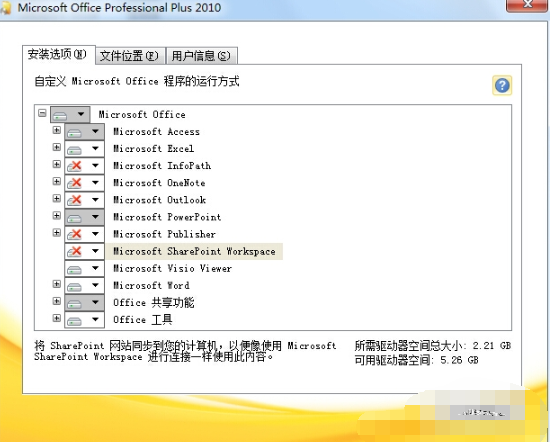Image resolution: width=550 pixels, height=442 pixels.
Task: Open install option dropdown for SharePoint Workspace
Action: point(95,251)
